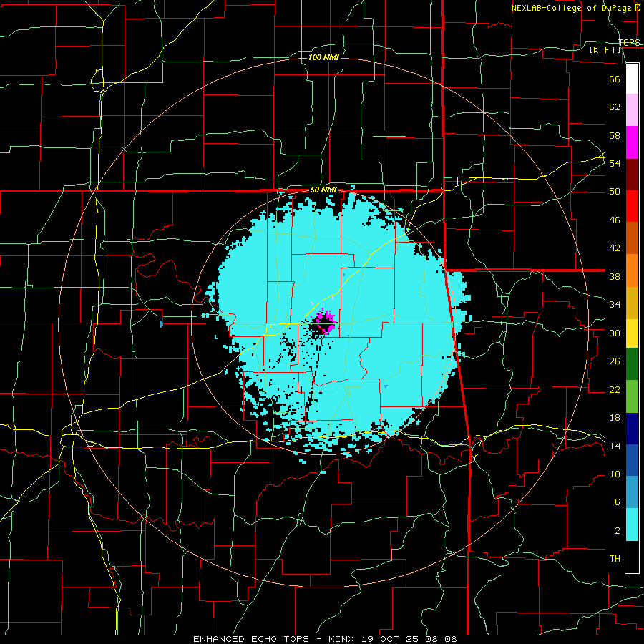Image resolution: width=644 pixels, height=644 pixels.
Task: Click the light pink legend swatch
Action: coord(632,110)
